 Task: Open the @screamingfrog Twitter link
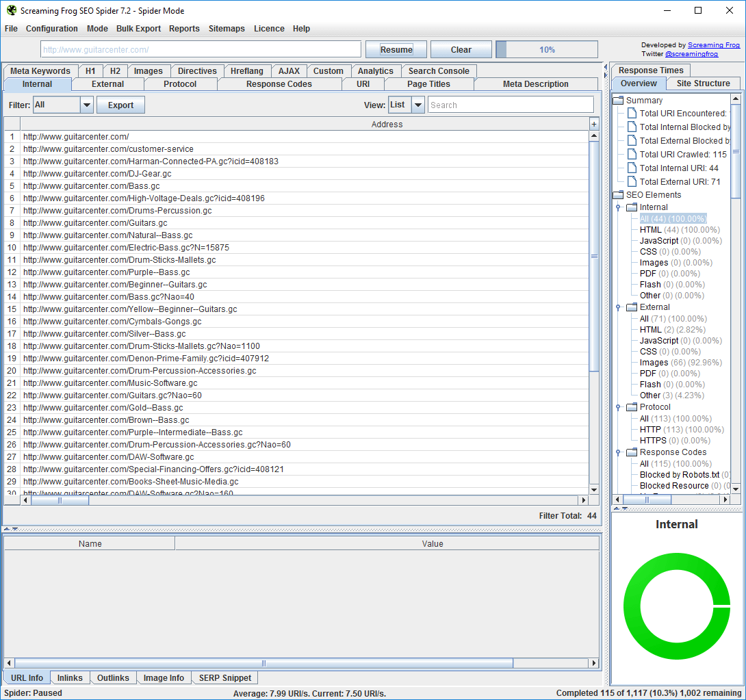coord(692,54)
